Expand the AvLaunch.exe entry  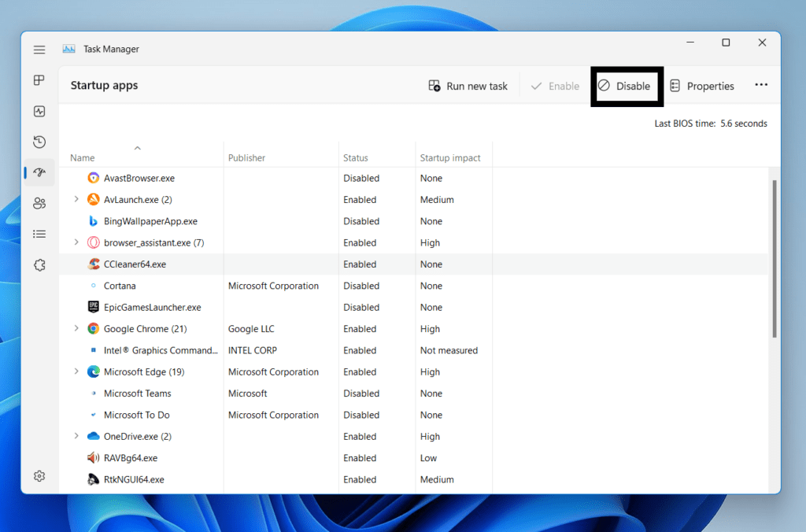(x=76, y=199)
